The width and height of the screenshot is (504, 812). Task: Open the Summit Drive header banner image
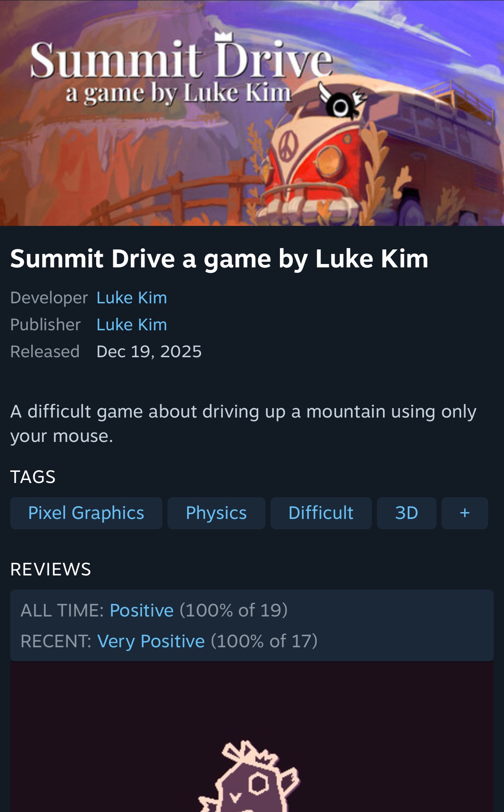pos(252,113)
